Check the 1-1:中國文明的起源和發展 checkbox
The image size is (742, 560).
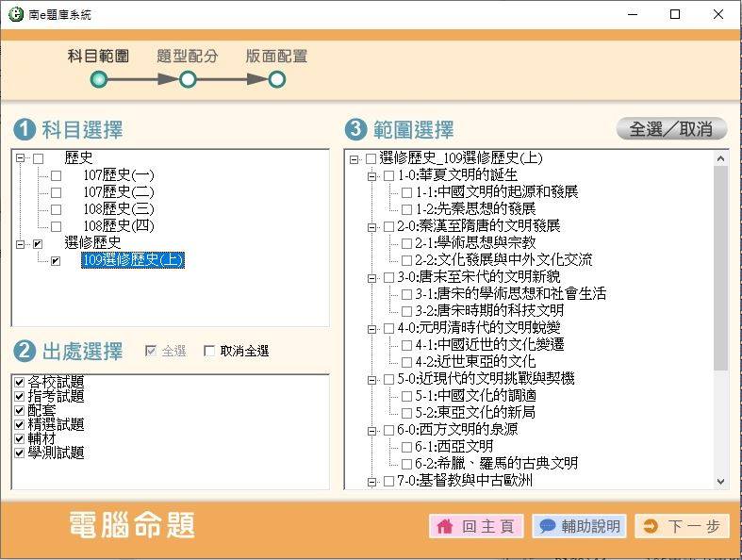406,192
